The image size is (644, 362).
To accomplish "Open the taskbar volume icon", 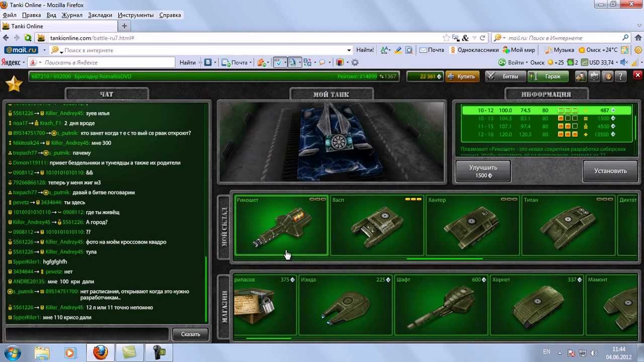I will click(x=594, y=353).
